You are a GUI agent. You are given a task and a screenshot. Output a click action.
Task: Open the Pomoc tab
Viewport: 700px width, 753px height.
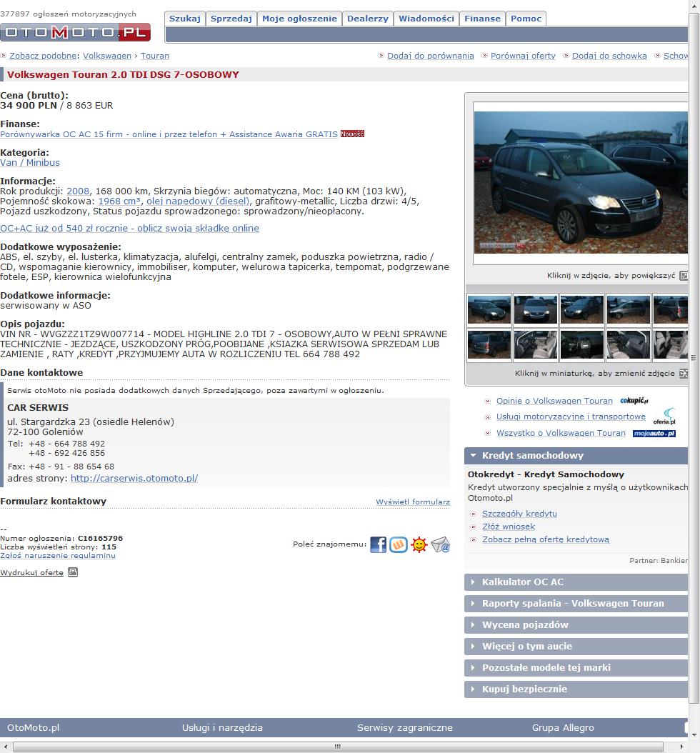point(526,19)
